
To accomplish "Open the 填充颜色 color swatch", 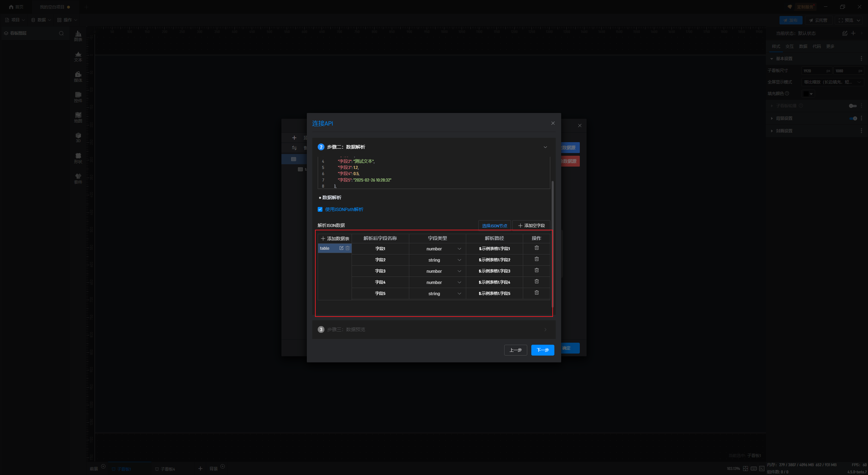I will (x=808, y=94).
